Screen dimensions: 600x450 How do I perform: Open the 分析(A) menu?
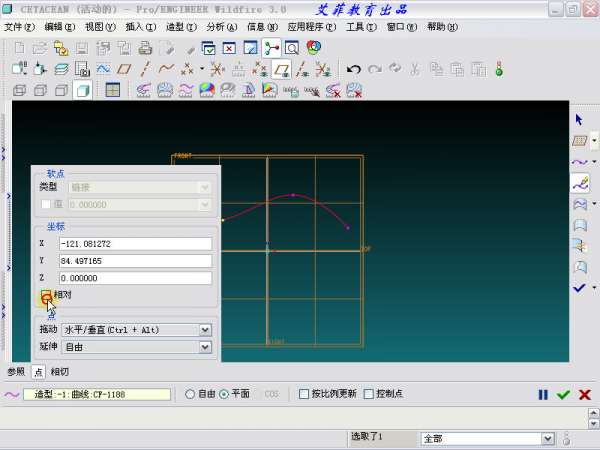[x=222, y=27]
